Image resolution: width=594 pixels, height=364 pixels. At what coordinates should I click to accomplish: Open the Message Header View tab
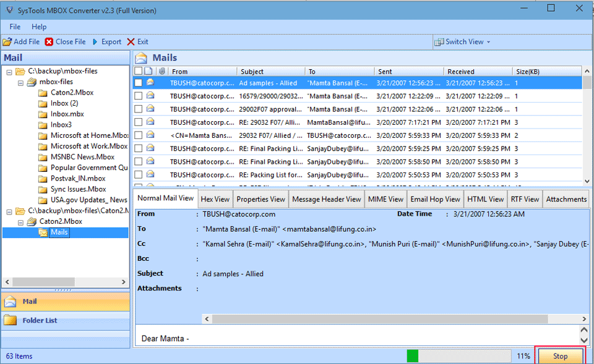(x=327, y=199)
